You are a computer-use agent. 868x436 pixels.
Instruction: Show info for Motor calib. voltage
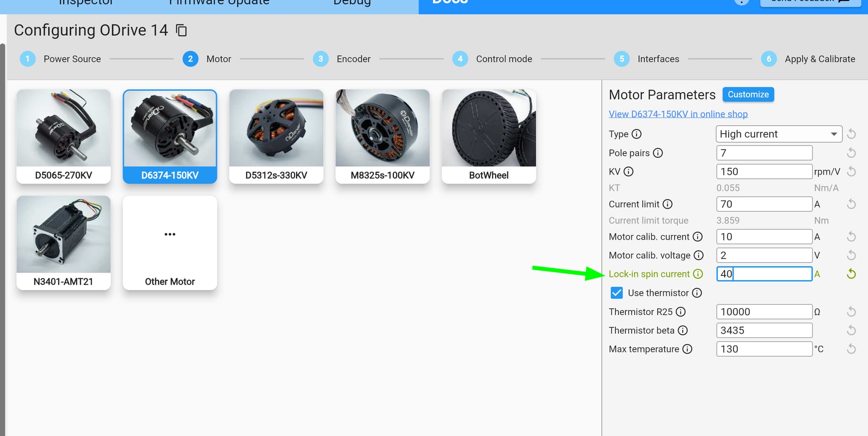tap(698, 256)
